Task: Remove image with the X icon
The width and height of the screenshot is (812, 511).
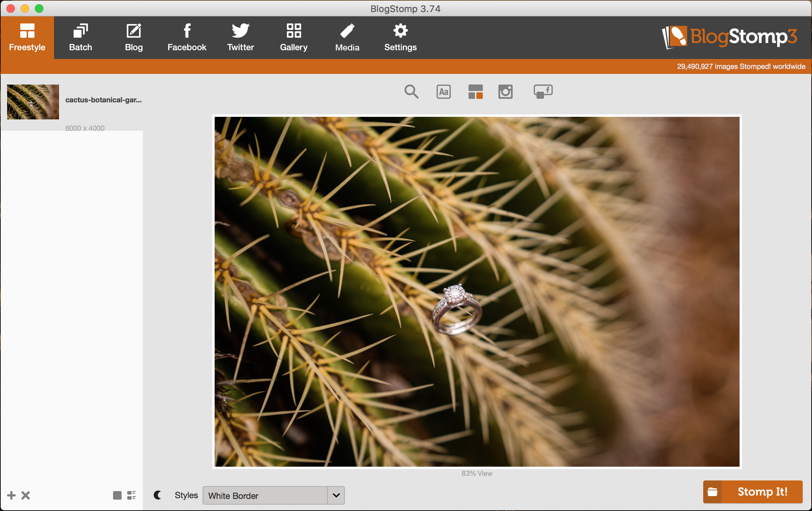Action: 26,495
